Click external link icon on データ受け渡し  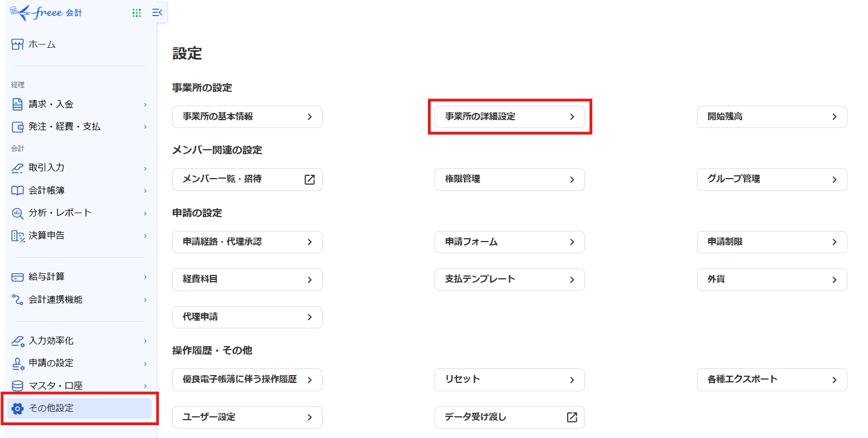tap(572, 417)
